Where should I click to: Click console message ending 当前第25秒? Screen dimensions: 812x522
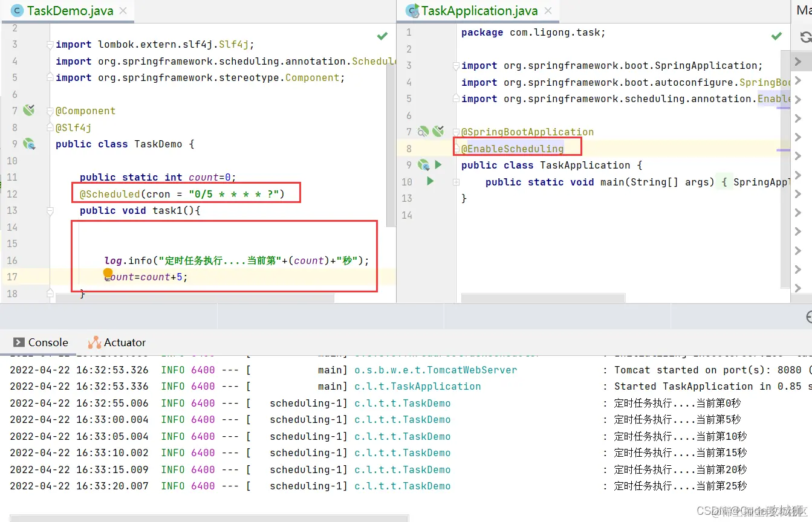pyautogui.click(x=680, y=486)
